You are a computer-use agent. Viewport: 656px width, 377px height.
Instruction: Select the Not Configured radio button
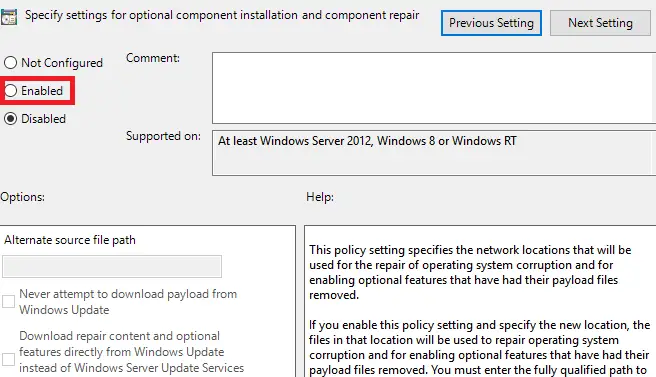[x=10, y=63]
